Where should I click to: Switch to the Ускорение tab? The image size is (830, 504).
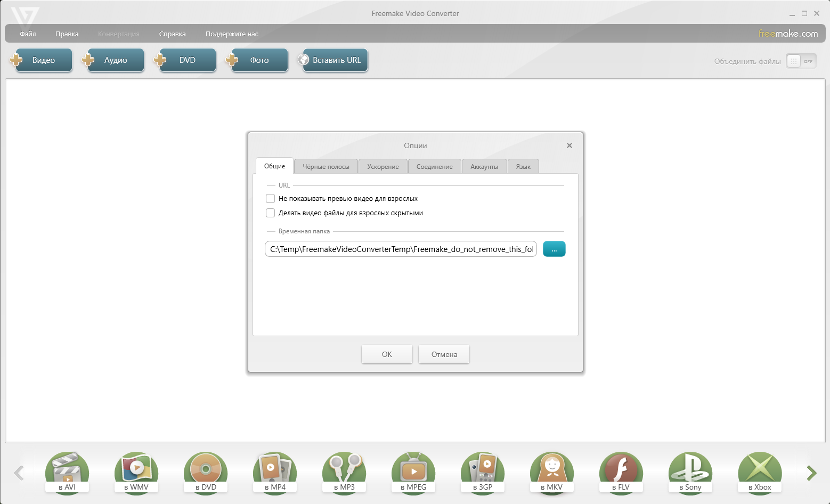(x=383, y=167)
